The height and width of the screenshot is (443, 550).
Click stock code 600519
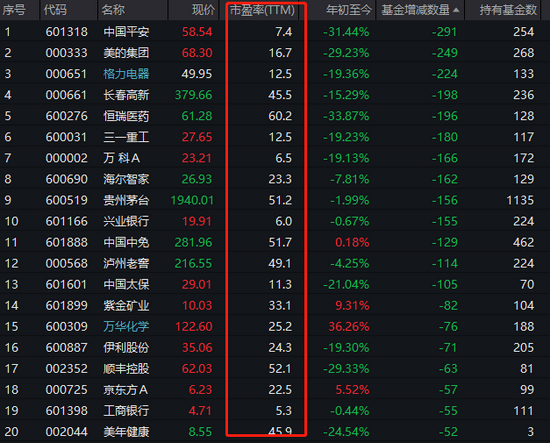(66, 200)
